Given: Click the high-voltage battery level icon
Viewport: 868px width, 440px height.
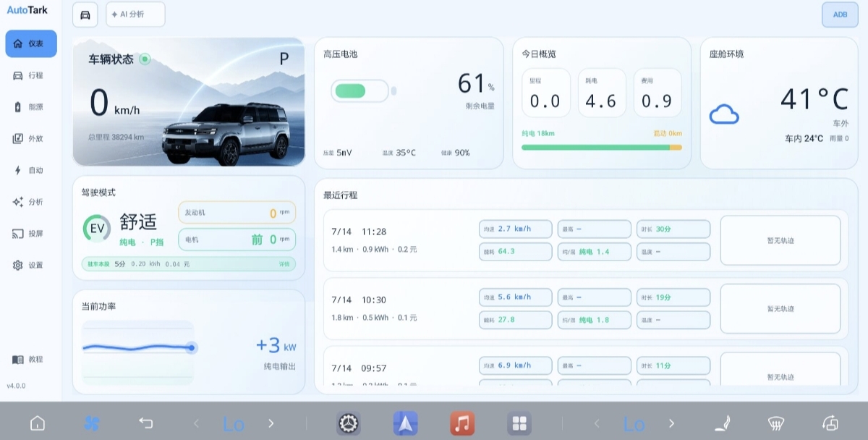Looking at the screenshot, I should click(x=364, y=90).
